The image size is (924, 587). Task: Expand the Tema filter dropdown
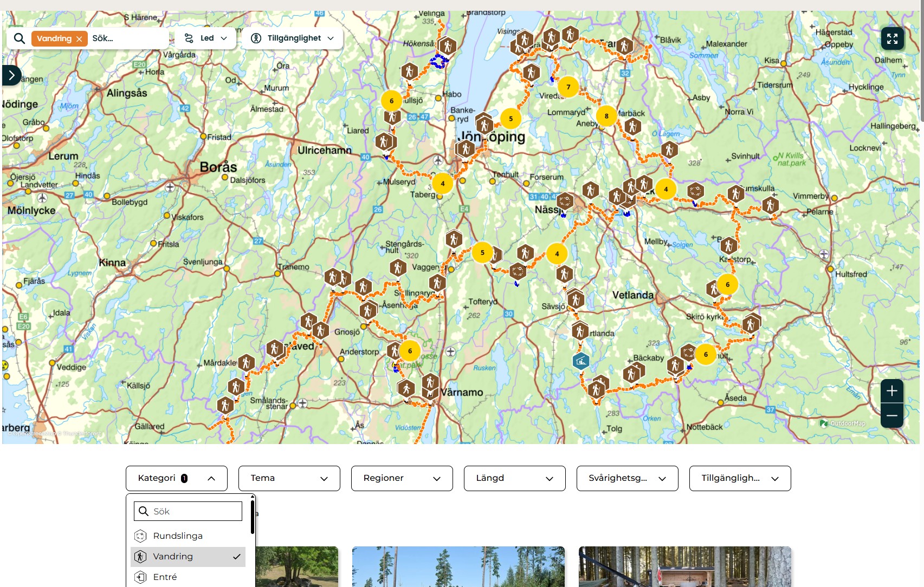click(x=289, y=478)
